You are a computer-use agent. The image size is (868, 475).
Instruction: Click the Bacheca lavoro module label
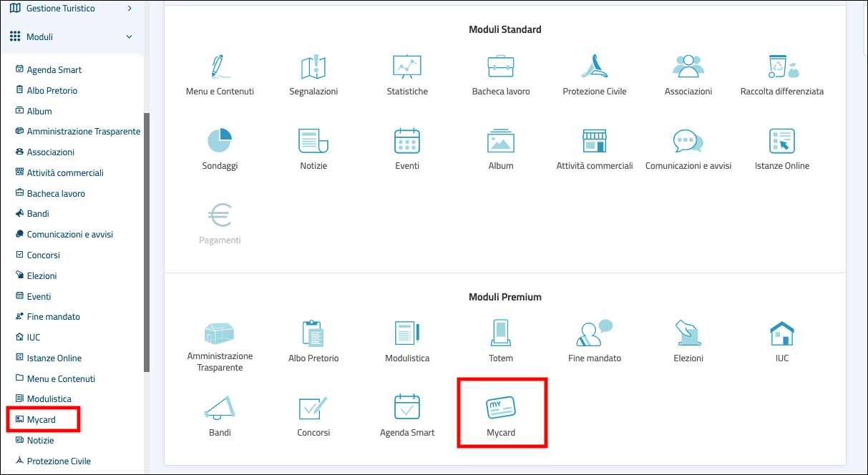501,92
